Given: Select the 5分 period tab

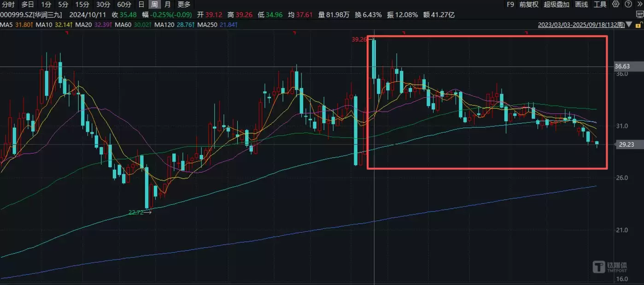Looking at the screenshot, I should (x=63, y=5).
